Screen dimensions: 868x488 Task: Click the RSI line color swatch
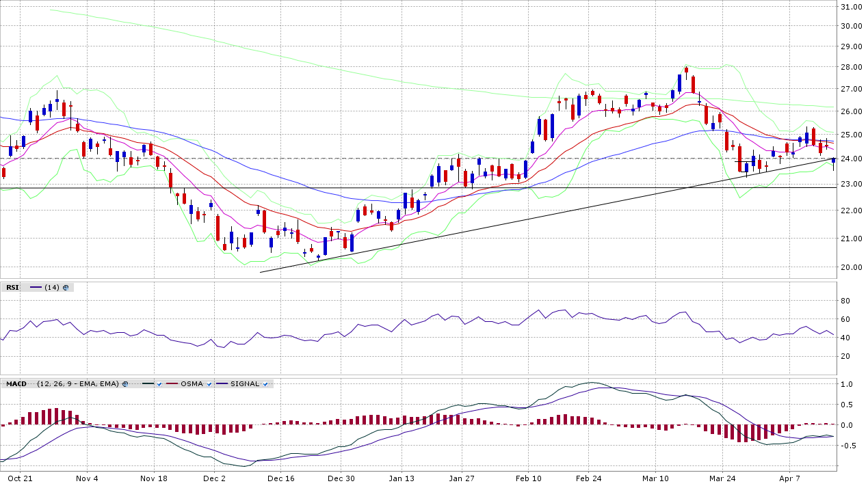[36, 287]
